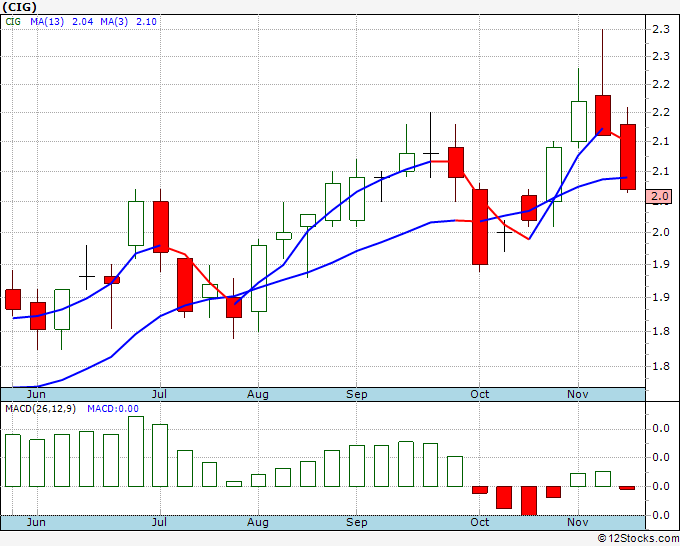The image size is (680, 546).
Task: Click the deepest red MACD histogram bar
Action: click(529, 501)
